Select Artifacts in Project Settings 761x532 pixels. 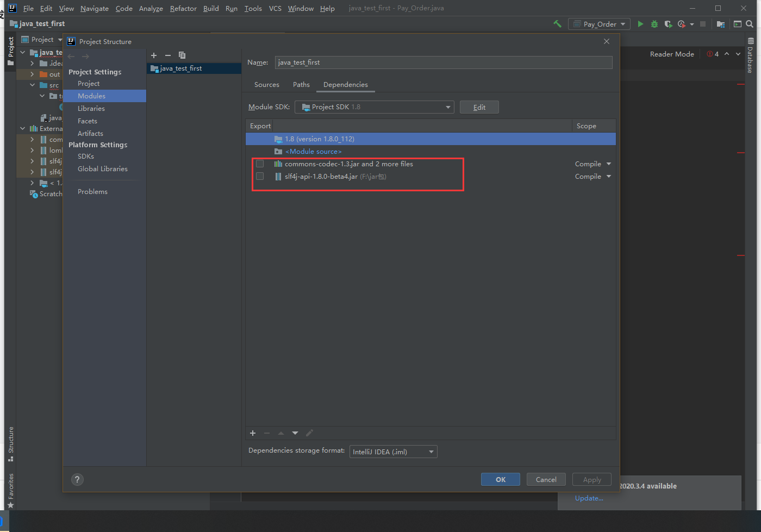tap(90, 134)
